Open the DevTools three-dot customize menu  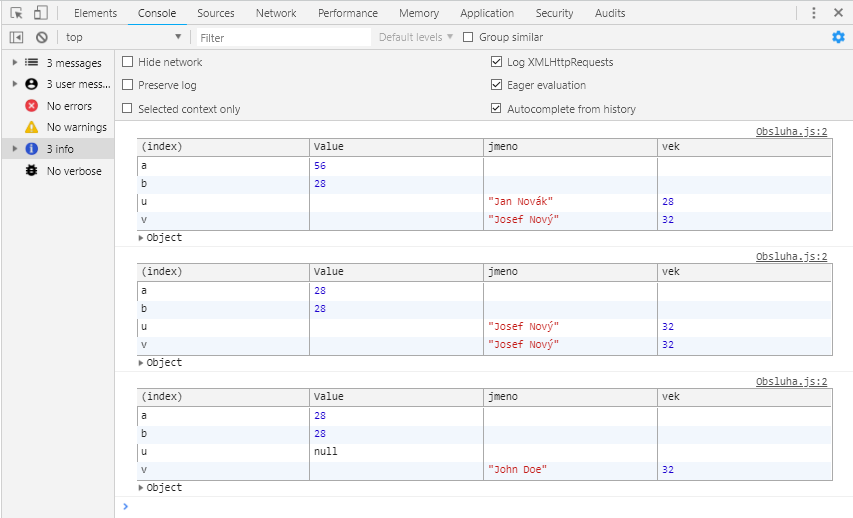(813, 13)
